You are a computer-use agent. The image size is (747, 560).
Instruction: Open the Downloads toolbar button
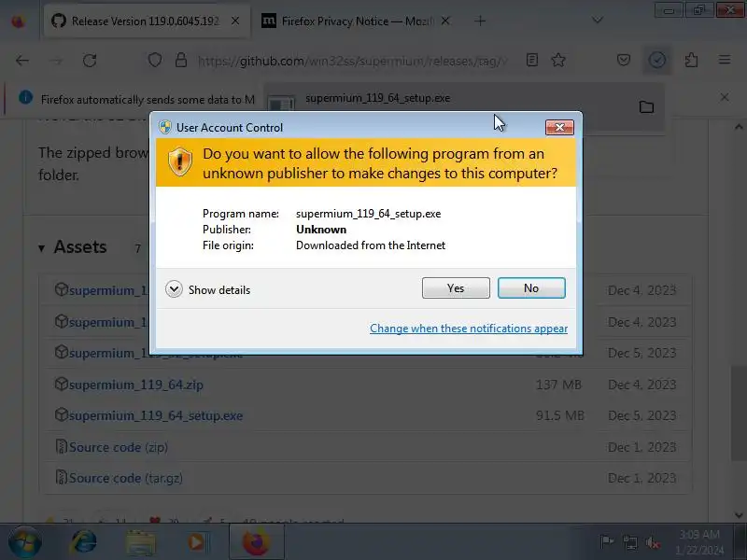(x=657, y=60)
